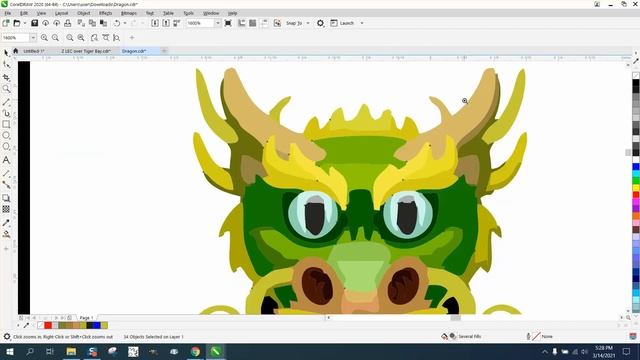
Task: Open the Effects menu
Action: coord(105,13)
